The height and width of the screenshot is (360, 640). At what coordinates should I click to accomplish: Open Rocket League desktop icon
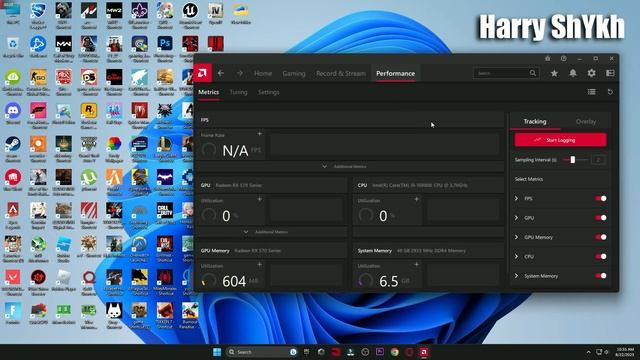[x=38, y=13]
